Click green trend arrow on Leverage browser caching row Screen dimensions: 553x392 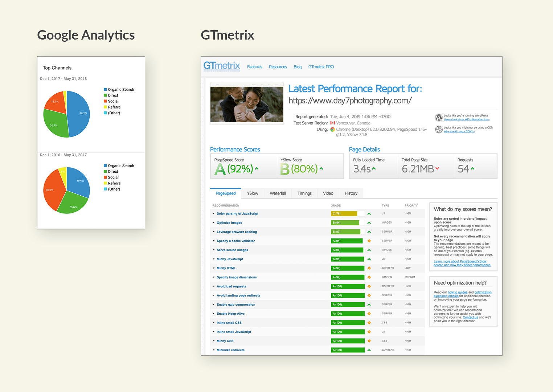tap(369, 232)
